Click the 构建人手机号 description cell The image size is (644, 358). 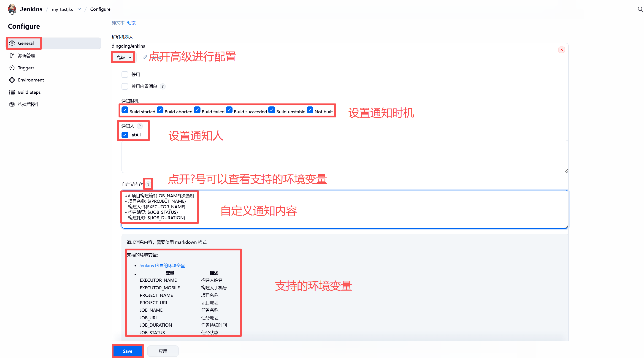point(214,288)
